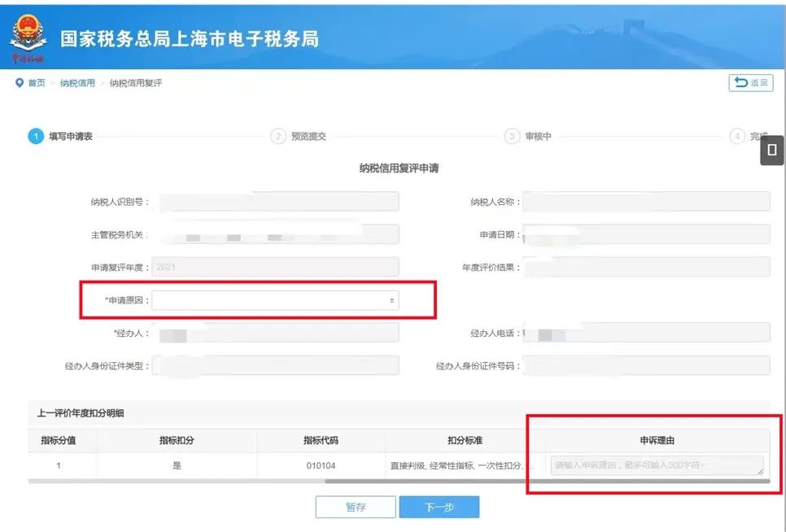The width and height of the screenshot is (786, 532).
Task: Click the 暂存 button
Action: point(356,507)
